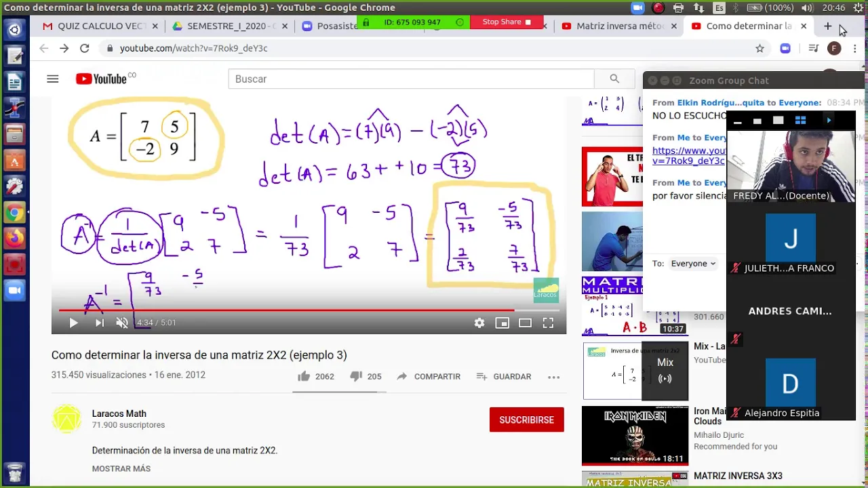
Task: Open Es keyboard layout indicator
Action: (719, 7)
